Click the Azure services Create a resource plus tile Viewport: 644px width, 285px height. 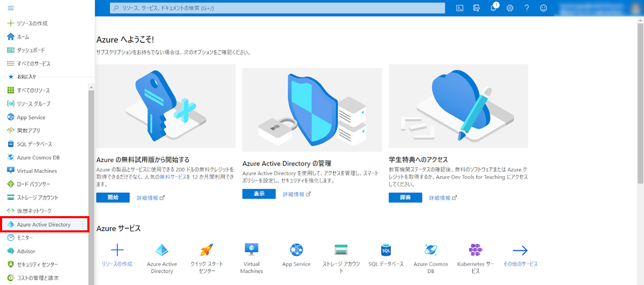click(117, 255)
